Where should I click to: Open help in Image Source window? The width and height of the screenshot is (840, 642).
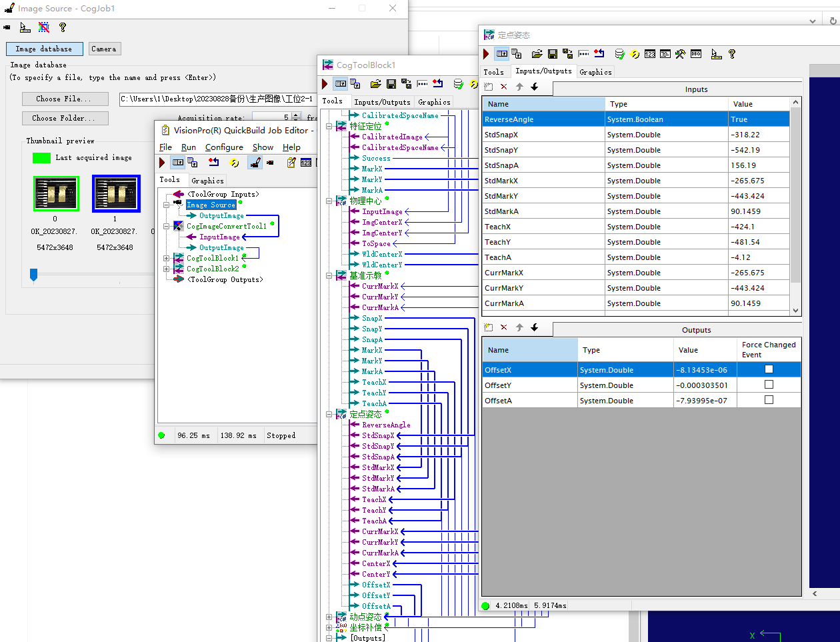[63, 27]
